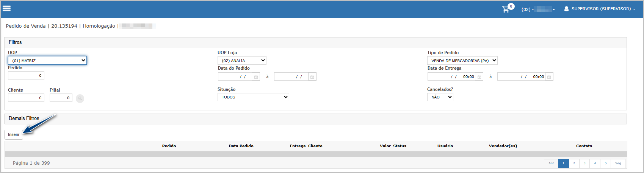Open calendar for Data de Entrega end

click(x=549, y=77)
